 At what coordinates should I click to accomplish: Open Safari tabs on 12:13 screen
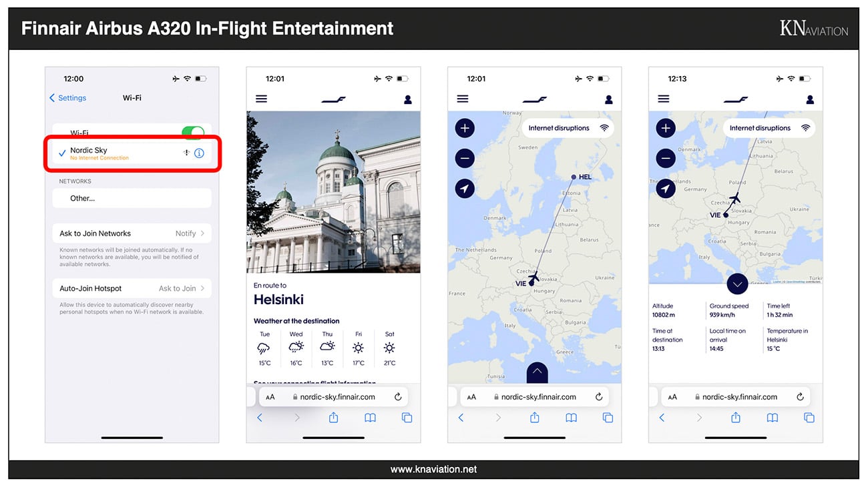pyautogui.click(x=809, y=418)
